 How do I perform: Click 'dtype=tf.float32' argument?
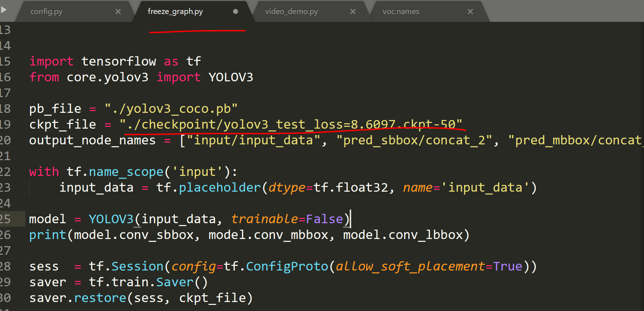328,187
